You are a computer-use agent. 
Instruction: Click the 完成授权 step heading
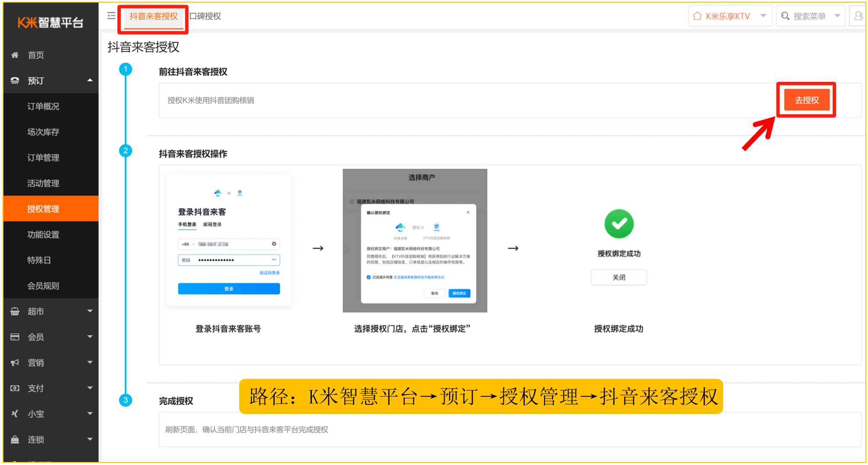(x=176, y=401)
